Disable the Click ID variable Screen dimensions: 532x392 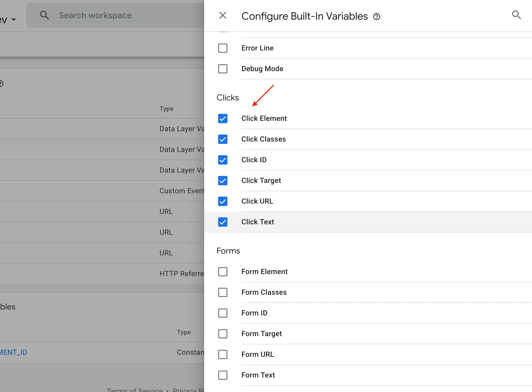[x=223, y=160]
